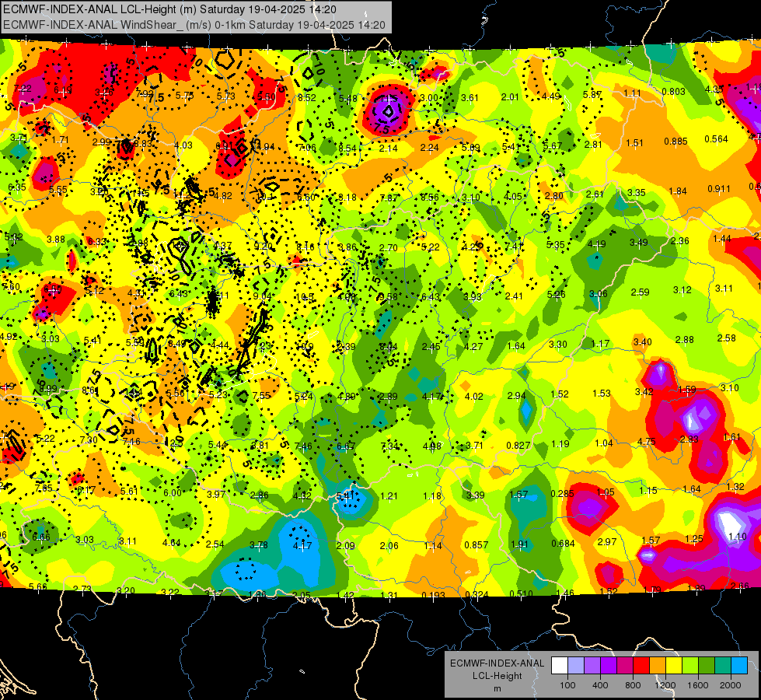761x700 pixels.
Task: Click the wind shear value "7.65"
Action: [x=44, y=488]
